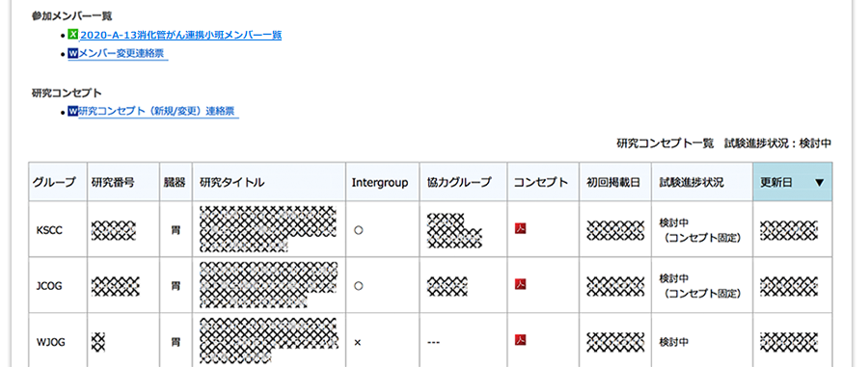The image size is (868, 367).
Task: Open 2020-A-13消化管がん連携小班メンバー一覧 link
Action: tap(181, 36)
